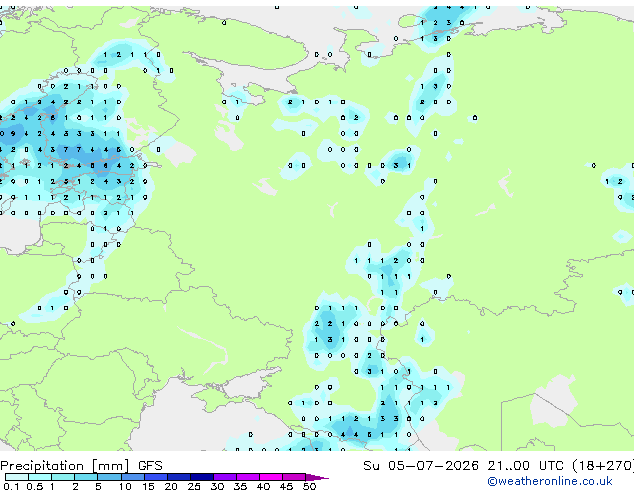
Task: Click the 'Su 05-07-2026 21..00 UTC' date label
Action: pos(463,466)
